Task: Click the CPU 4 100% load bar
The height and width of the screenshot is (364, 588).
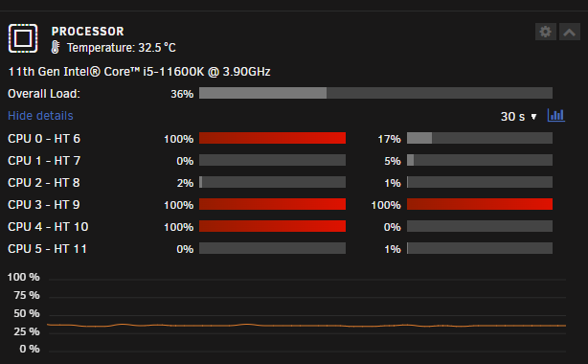Action: tap(272, 226)
